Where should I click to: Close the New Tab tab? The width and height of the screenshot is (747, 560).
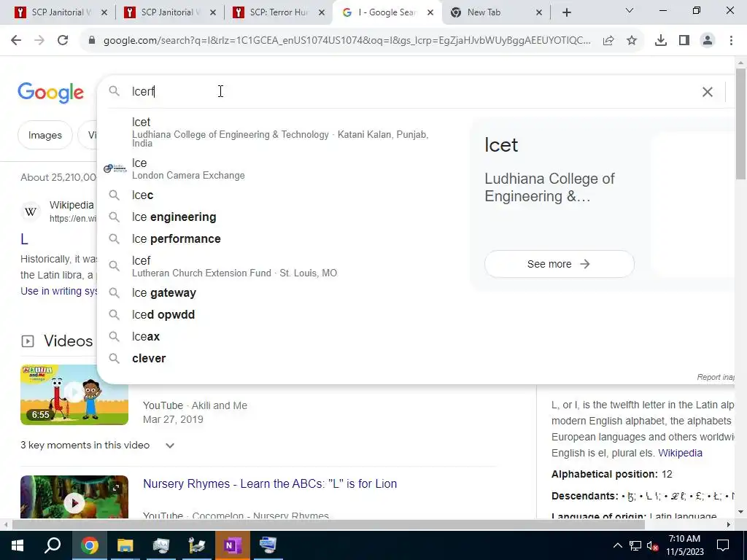[x=539, y=13]
